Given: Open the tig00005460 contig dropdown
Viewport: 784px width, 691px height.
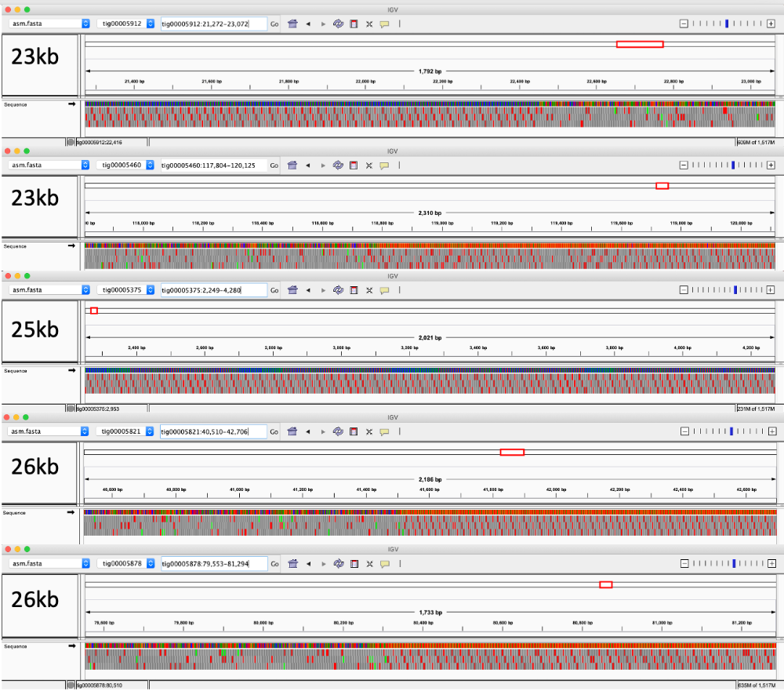Looking at the screenshot, I should pos(125,165).
